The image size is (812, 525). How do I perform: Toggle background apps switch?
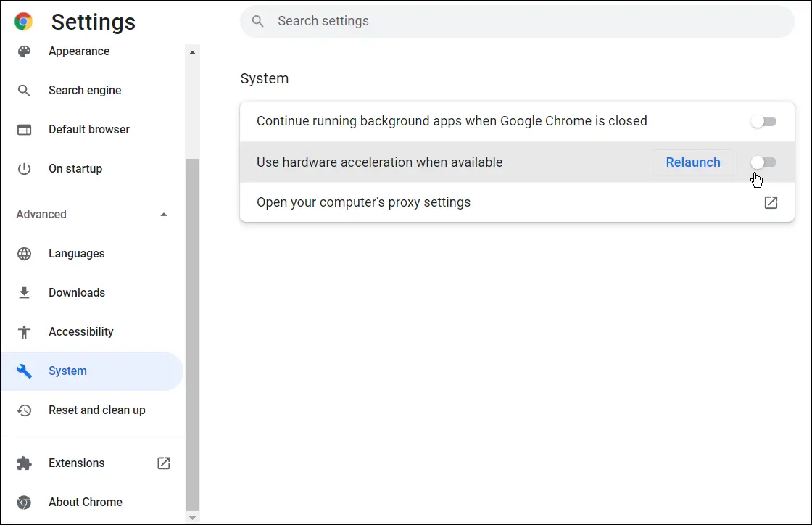point(764,122)
